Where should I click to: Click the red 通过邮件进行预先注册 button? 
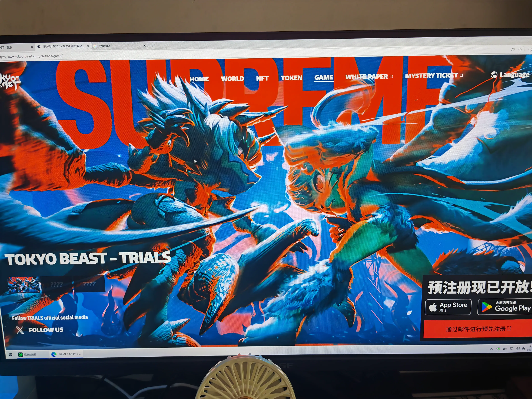[478, 329]
